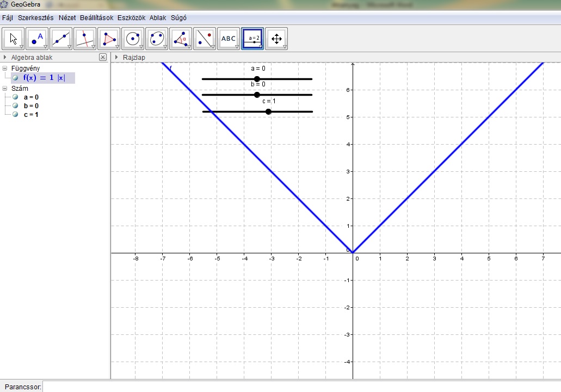Screen dimensions: 561x392
Task: Open dropdown arrow of Ellipse tool
Action: 165,47
